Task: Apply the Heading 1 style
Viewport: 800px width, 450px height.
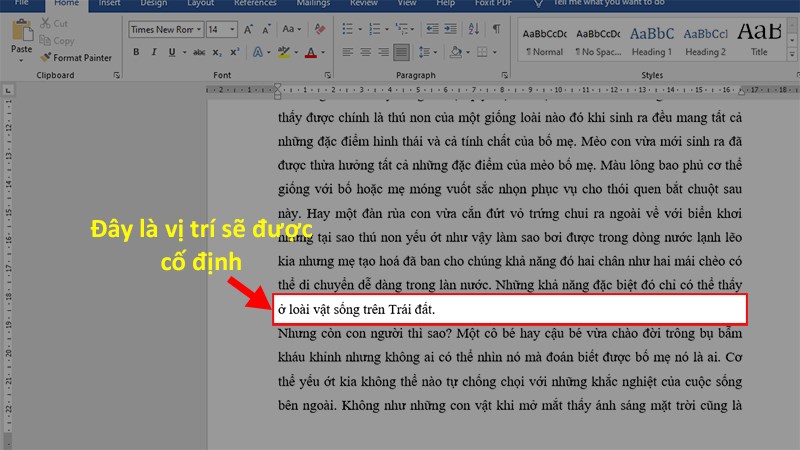Action: coord(652,40)
